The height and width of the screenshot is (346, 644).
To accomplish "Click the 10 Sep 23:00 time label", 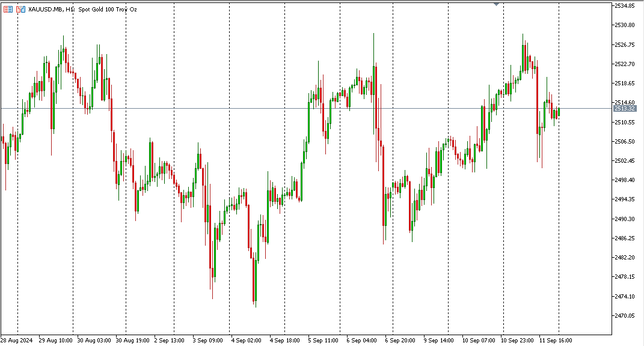I will point(517,340).
